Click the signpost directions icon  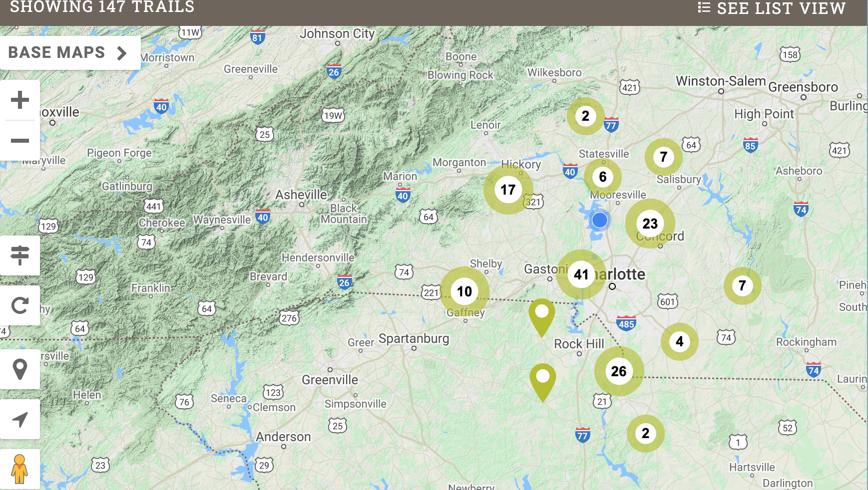pos(20,255)
